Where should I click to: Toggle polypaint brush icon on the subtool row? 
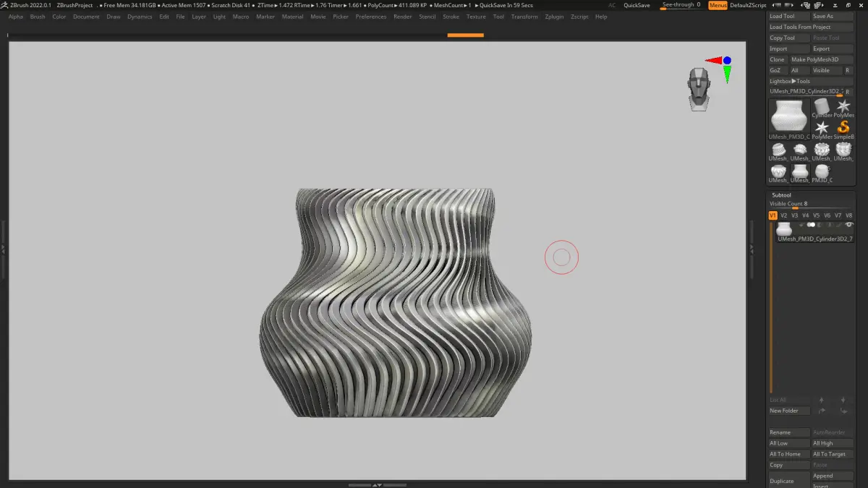839,225
